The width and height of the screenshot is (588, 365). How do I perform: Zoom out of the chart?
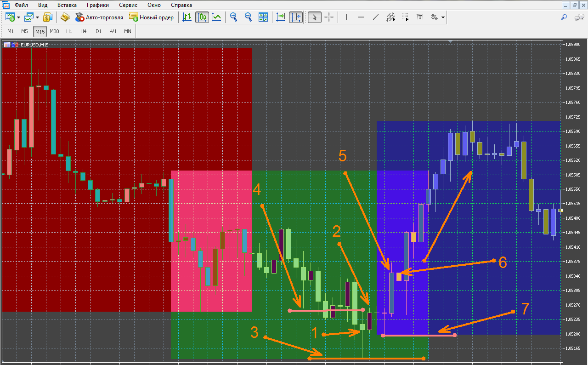point(249,17)
